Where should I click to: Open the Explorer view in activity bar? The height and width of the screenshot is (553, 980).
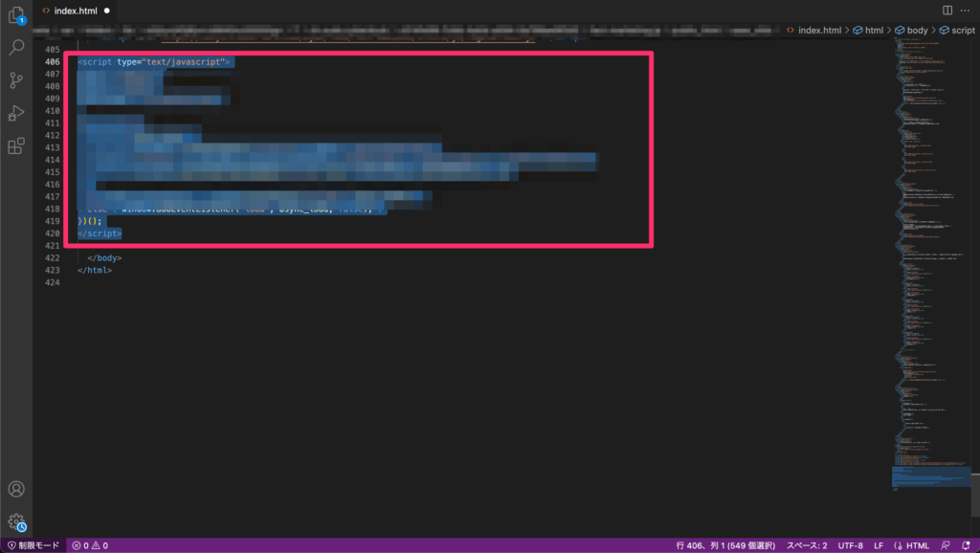(x=16, y=14)
